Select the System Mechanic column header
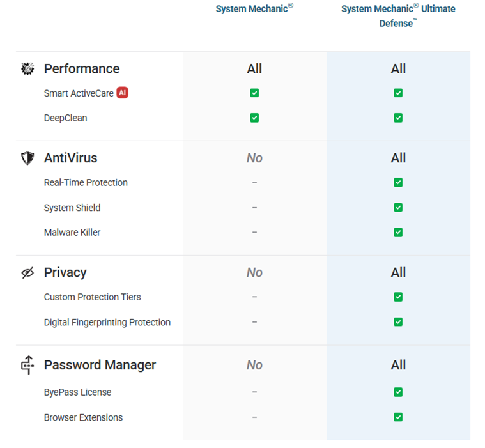Screen dimensions: 485x448 tap(254, 9)
